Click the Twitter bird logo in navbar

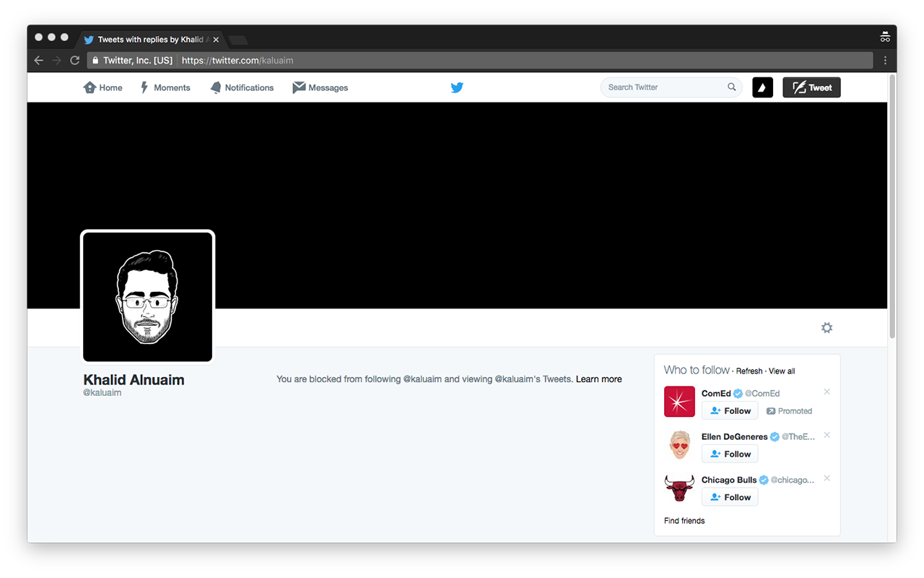click(x=457, y=87)
